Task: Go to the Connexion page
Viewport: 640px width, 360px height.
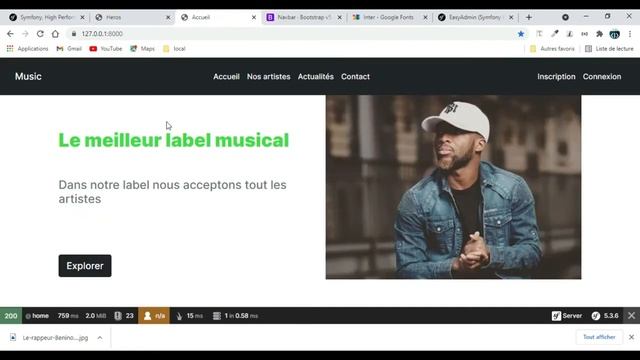Action: [x=602, y=77]
